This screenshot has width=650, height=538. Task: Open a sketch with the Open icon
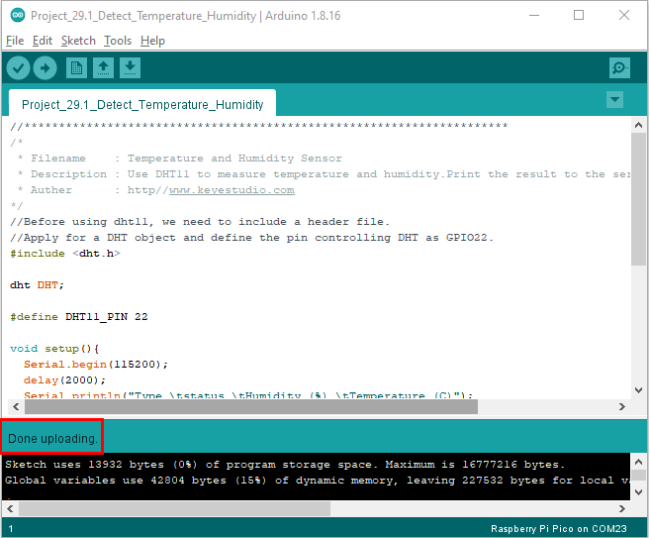tap(103, 68)
